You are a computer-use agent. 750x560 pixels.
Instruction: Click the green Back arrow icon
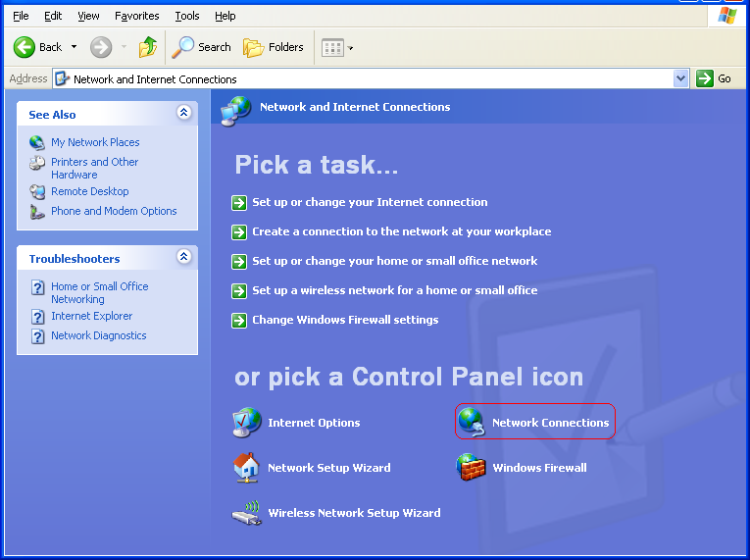[24, 47]
